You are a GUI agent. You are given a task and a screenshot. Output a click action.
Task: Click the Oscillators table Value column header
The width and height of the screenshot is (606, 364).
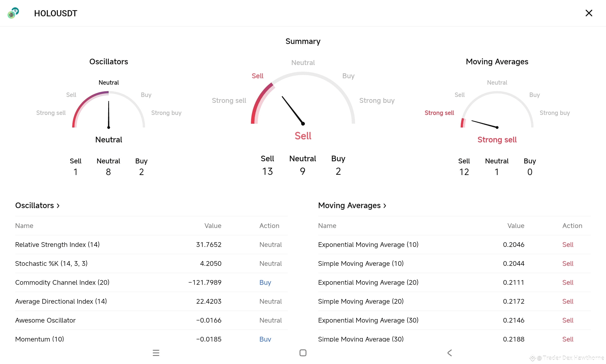click(213, 226)
